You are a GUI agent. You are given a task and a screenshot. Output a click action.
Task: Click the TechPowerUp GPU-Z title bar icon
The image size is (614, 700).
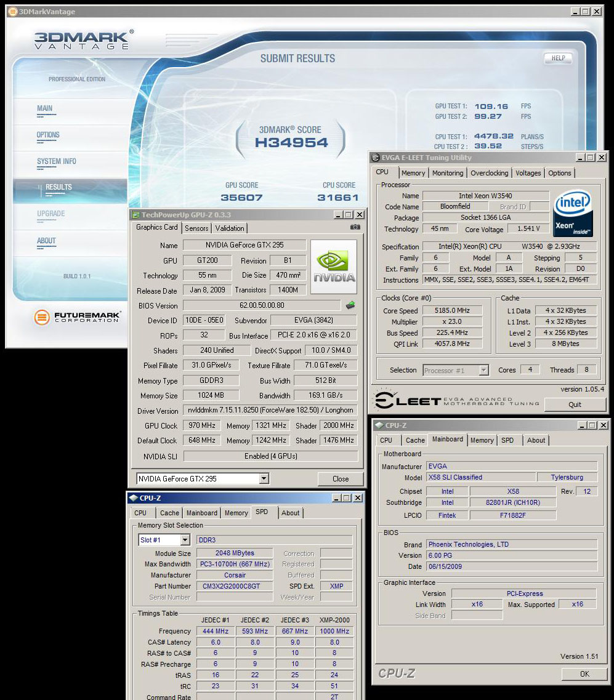click(x=135, y=215)
